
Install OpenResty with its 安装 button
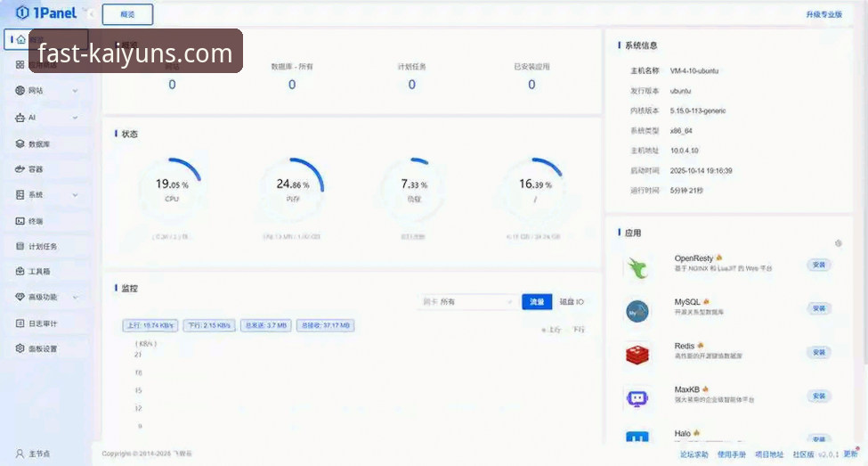click(819, 265)
